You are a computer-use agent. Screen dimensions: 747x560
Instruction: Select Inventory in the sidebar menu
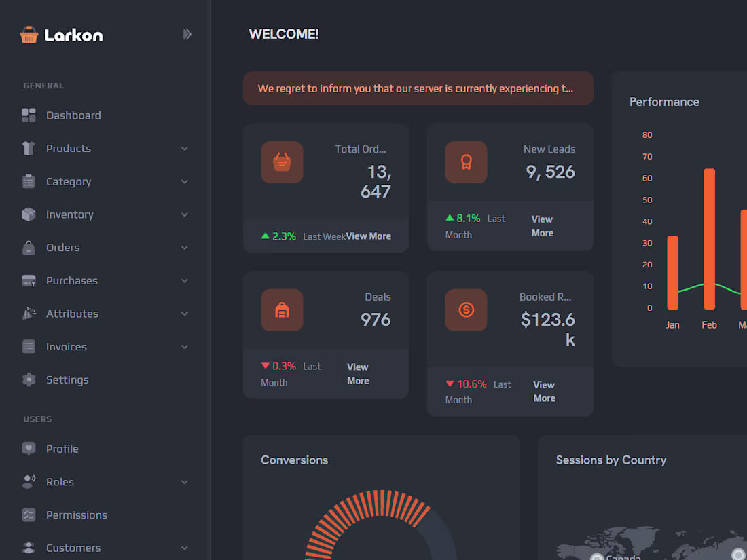pyautogui.click(x=70, y=214)
